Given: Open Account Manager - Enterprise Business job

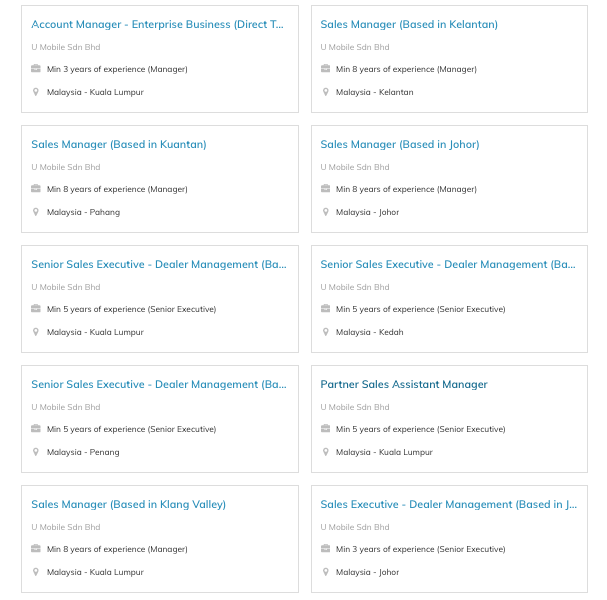Looking at the screenshot, I should [x=158, y=24].
